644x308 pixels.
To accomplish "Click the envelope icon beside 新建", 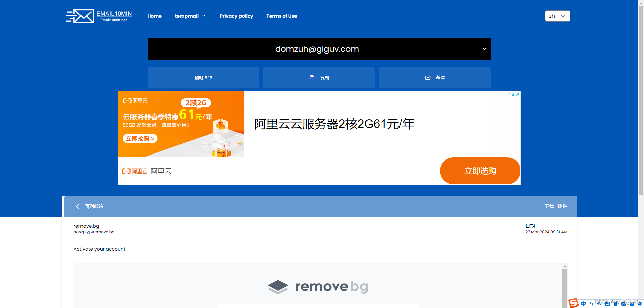I will pos(428,78).
